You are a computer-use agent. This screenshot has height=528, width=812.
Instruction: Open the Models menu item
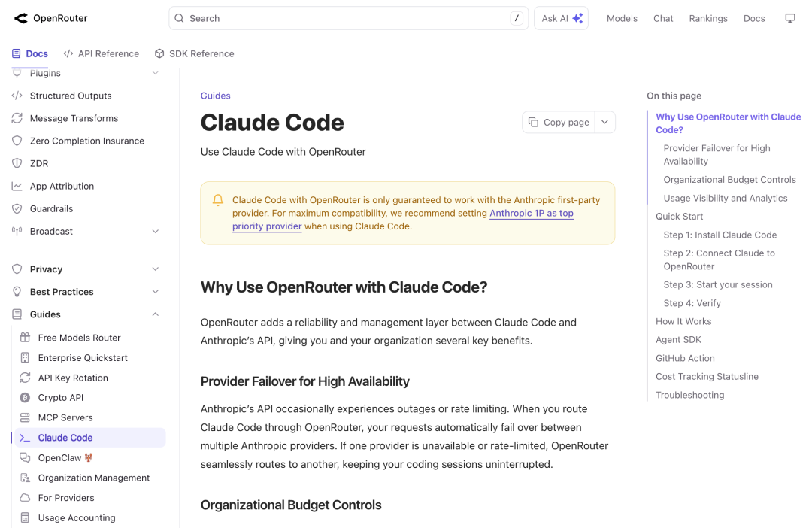pyautogui.click(x=622, y=18)
